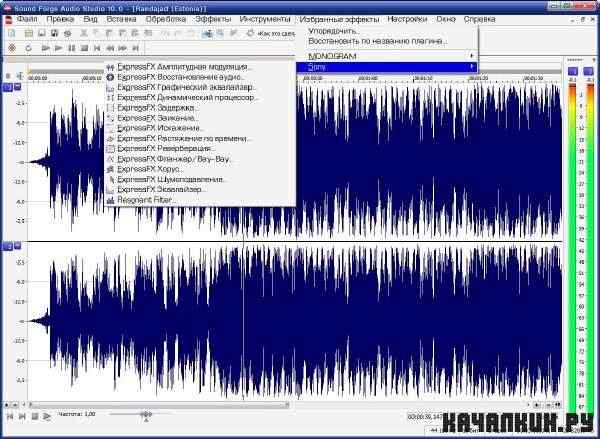Click the right channel meter reset button

(x=588, y=71)
